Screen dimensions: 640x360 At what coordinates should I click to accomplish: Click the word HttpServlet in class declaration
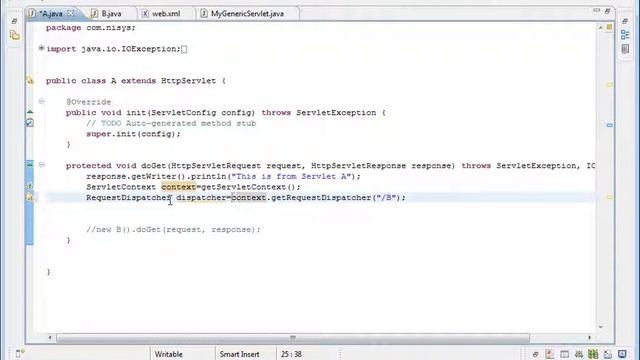[x=188, y=81]
